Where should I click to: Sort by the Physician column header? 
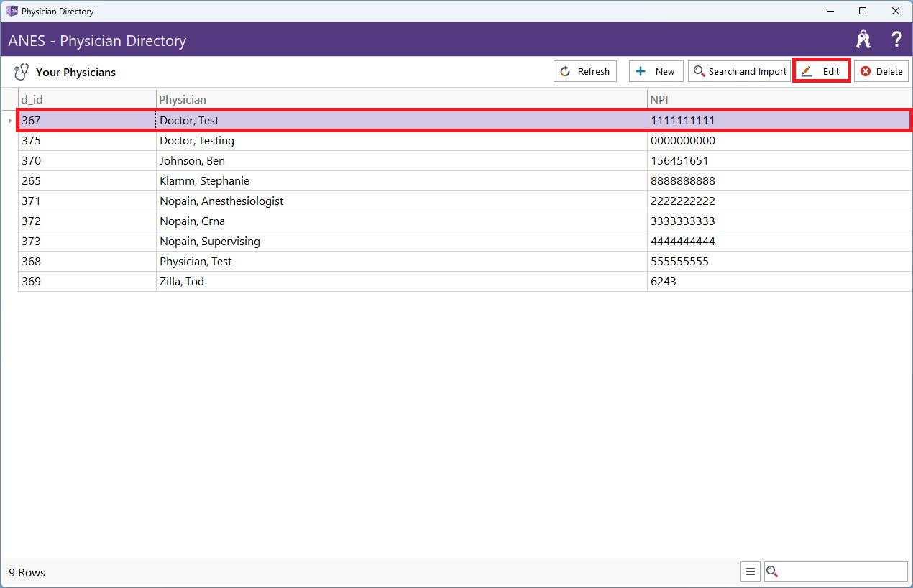point(401,99)
